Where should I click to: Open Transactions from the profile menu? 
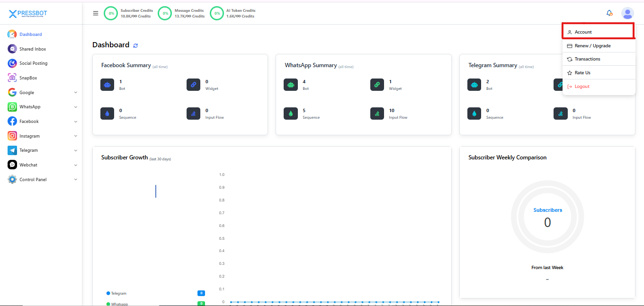point(587,59)
